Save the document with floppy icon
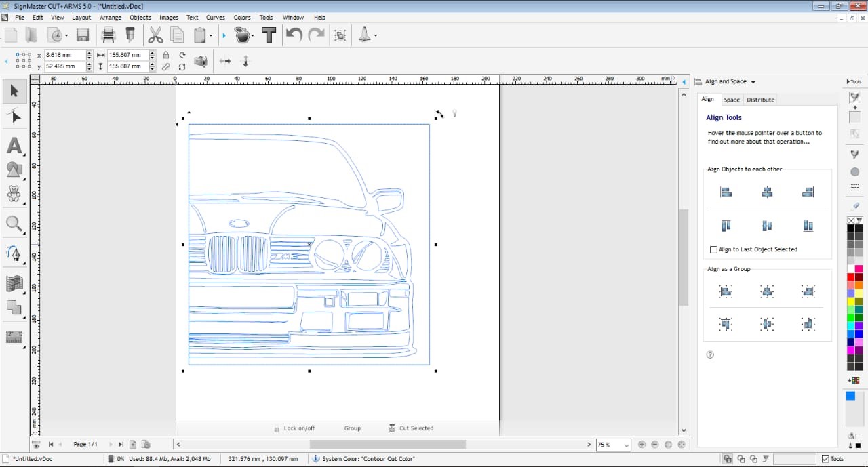The width and height of the screenshot is (868, 467). click(x=83, y=35)
